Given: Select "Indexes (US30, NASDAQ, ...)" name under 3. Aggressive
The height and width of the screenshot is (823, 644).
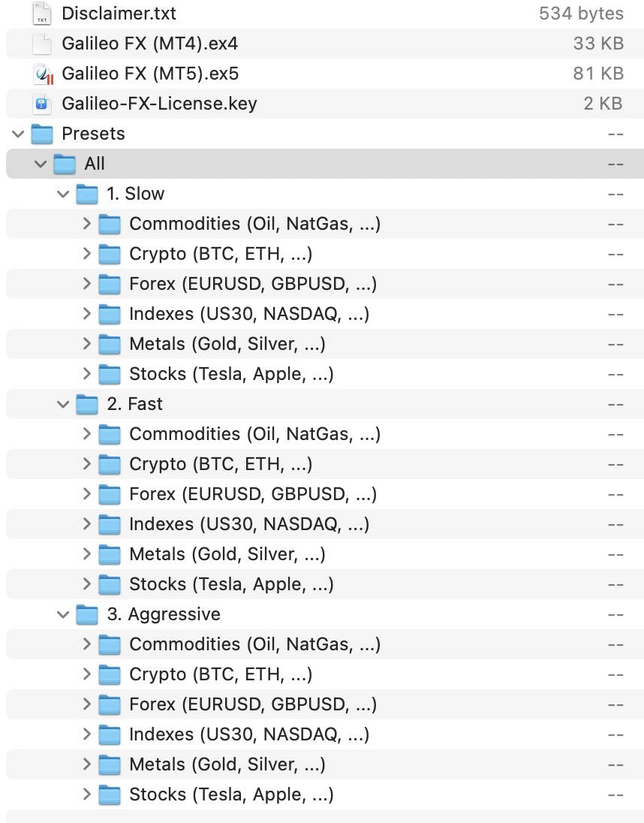Looking at the screenshot, I should pos(249,735).
